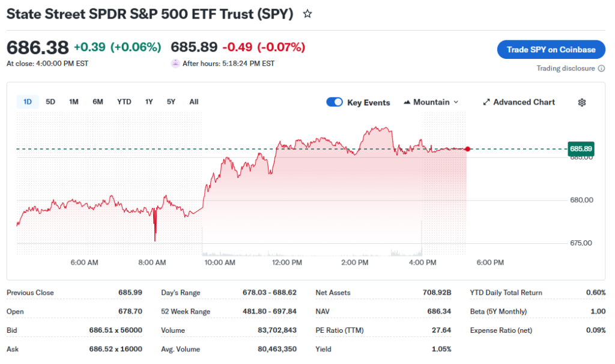Click the red current price dot on chart
The width and height of the screenshot is (615, 364).
coord(467,149)
